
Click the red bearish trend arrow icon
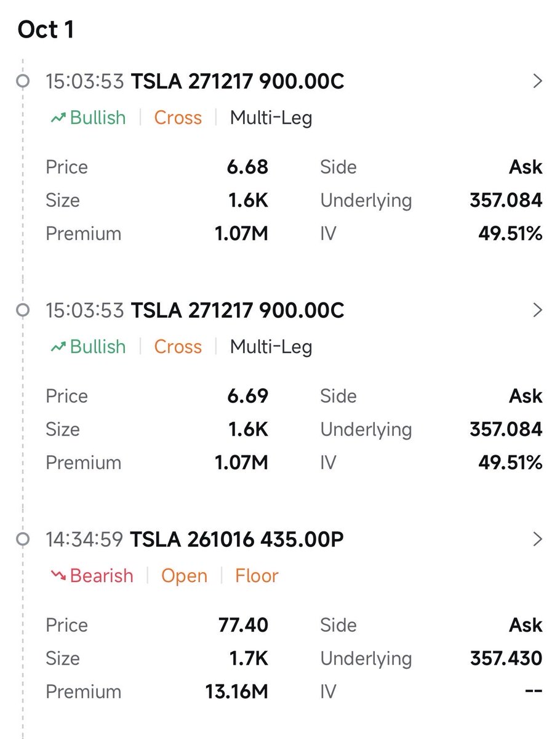58,576
